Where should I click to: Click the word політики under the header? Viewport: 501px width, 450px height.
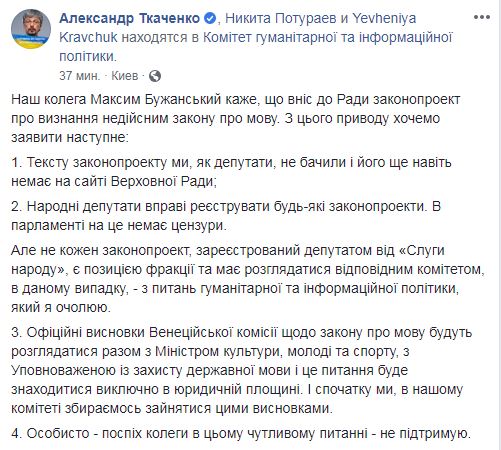coord(87,56)
